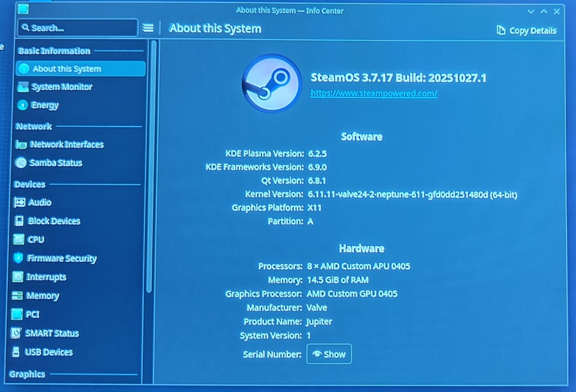Select the Firmware Security entry label
This screenshot has width=576, height=392.
click(x=62, y=258)
